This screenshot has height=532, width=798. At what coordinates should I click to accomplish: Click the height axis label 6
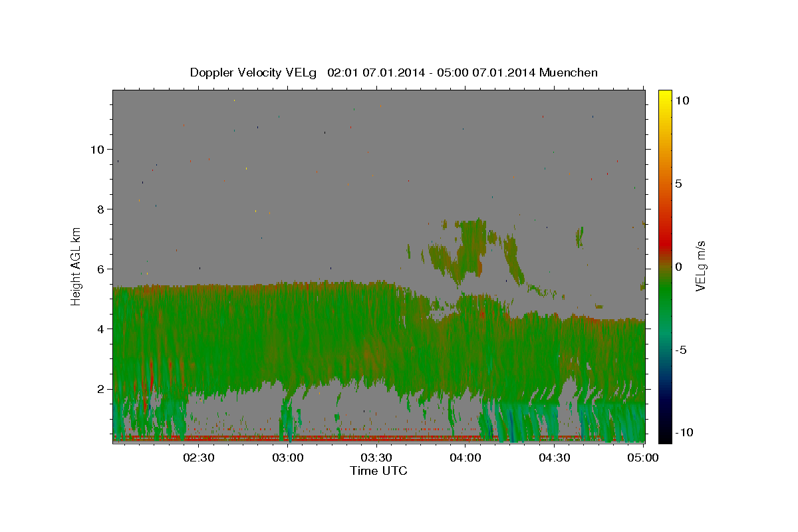pyautogui.click(x=101, y=269)
